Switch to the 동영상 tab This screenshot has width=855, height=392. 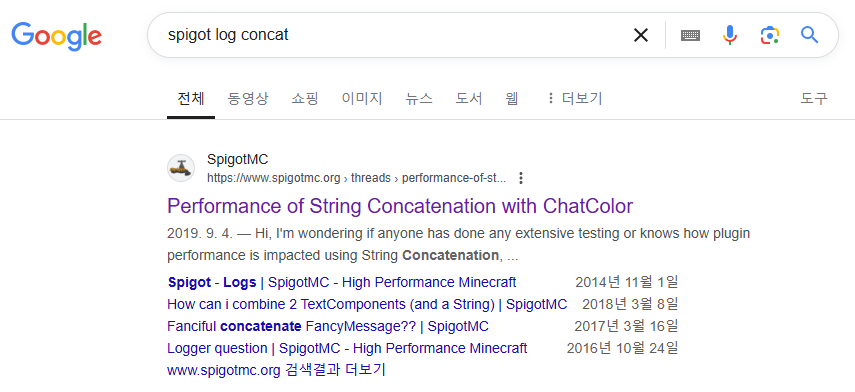248,99
